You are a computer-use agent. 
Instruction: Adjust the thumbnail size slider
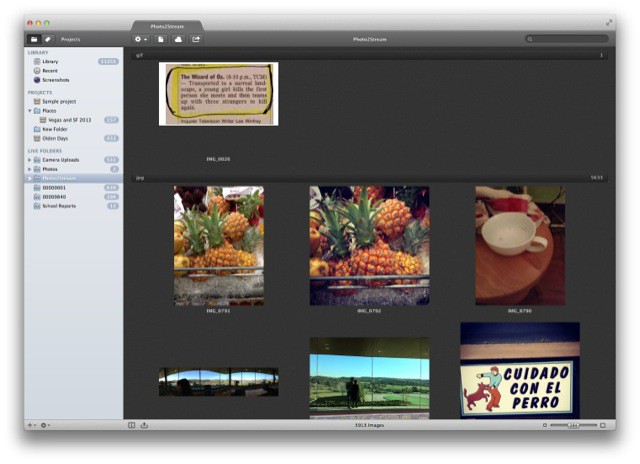tap(573, 425)
